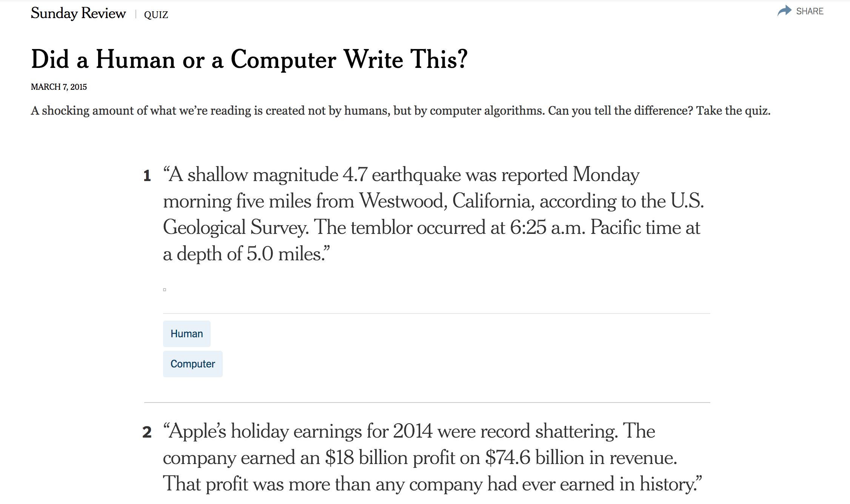Click the divider line between questions one and two

click(427, 403)
